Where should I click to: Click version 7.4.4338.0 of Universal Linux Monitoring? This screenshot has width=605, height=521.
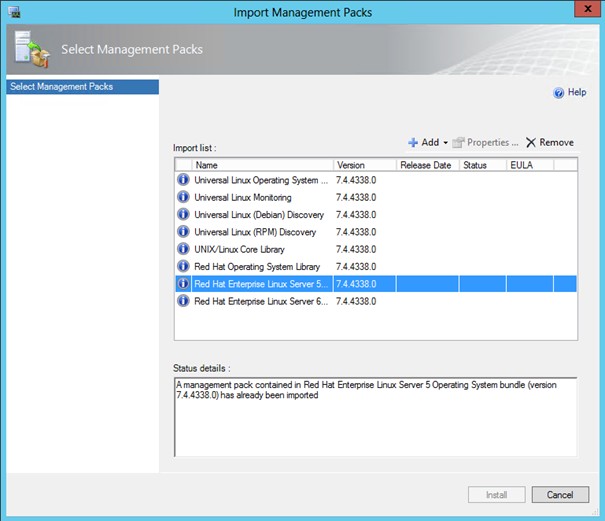[x=356, y=198]
